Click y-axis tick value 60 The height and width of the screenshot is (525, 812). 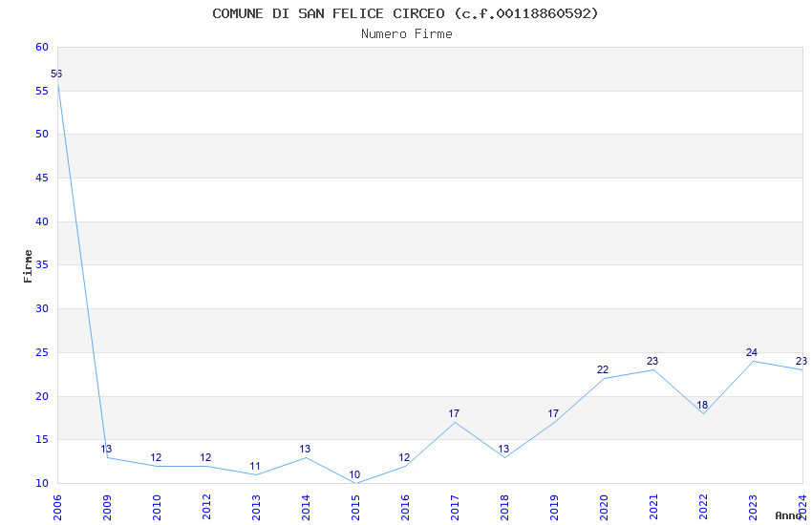coord(42,47)
